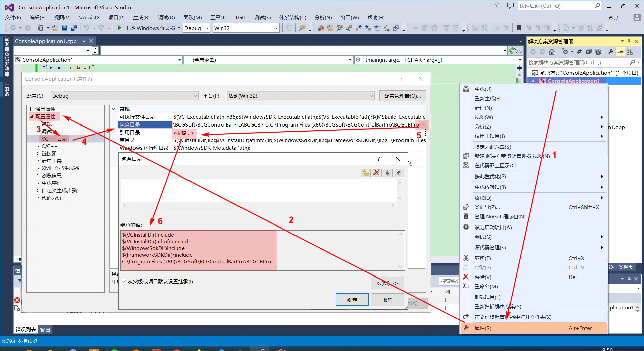Open 配置管理器(O)... button
Screen dimensions: 644x351
[x=402, y=96]
